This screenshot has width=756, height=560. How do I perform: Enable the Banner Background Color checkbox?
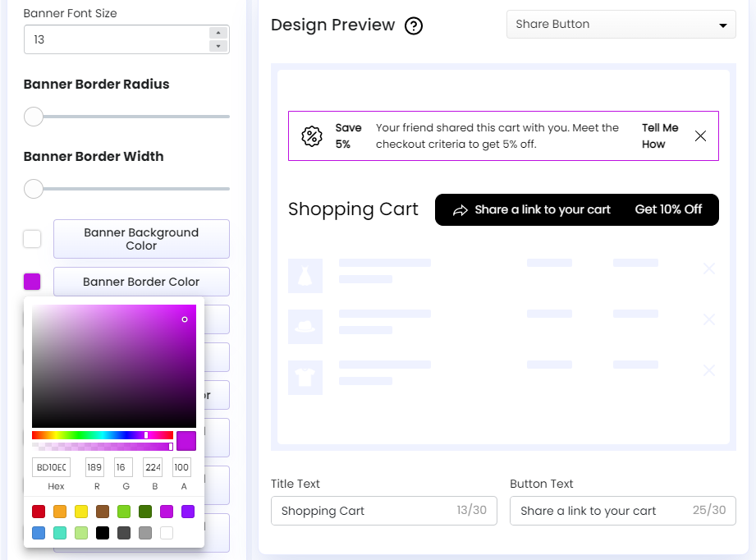31,239
